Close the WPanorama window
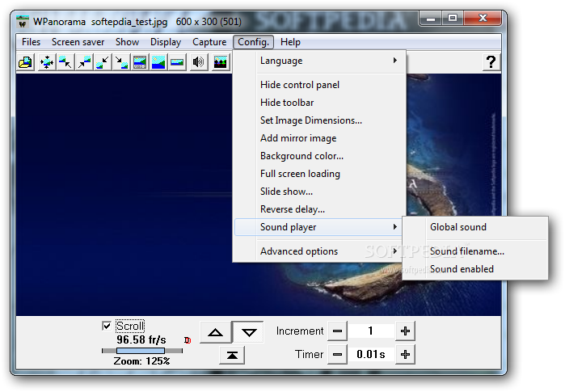Screen dimensions: 565x392 (x=483, y=19)
